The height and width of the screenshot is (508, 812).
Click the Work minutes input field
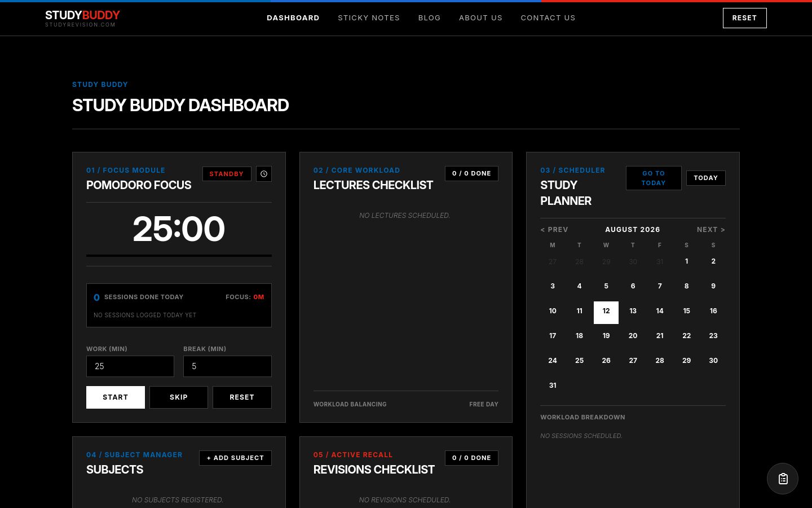pyautogui.click(x=130, y=366)
